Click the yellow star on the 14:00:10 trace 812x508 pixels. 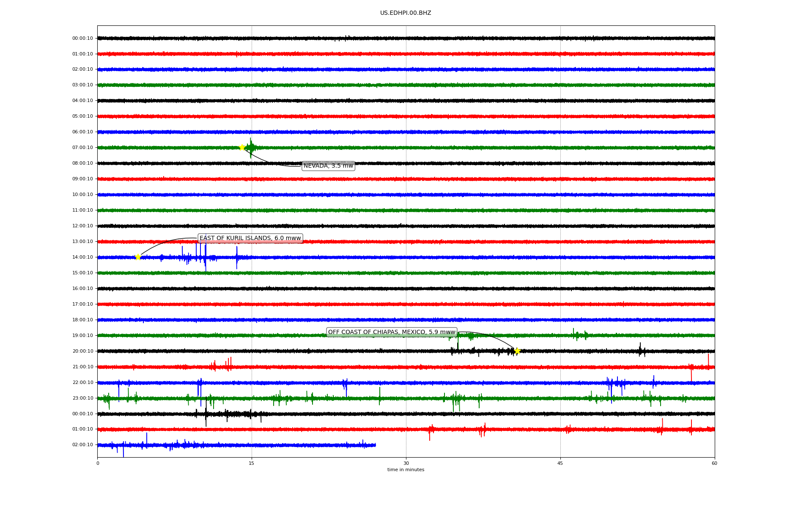tap(138, 257)
